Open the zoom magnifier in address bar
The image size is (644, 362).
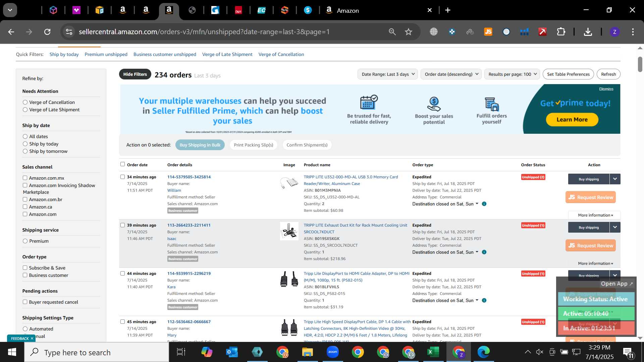click(392, 32)
